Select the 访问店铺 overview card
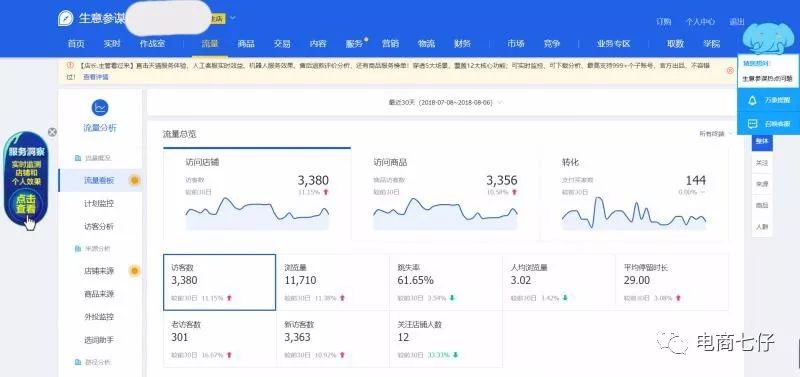This screenshot has width=800, height=377. click(257, 194)
